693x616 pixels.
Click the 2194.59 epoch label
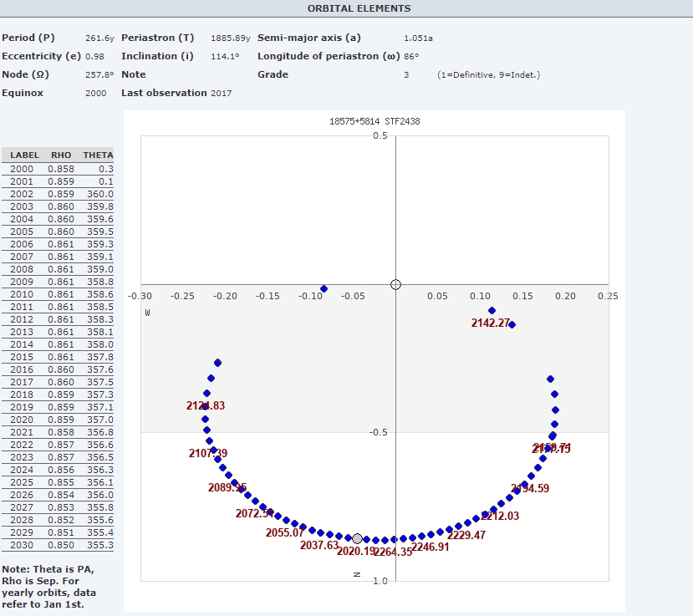click(530, 488)
